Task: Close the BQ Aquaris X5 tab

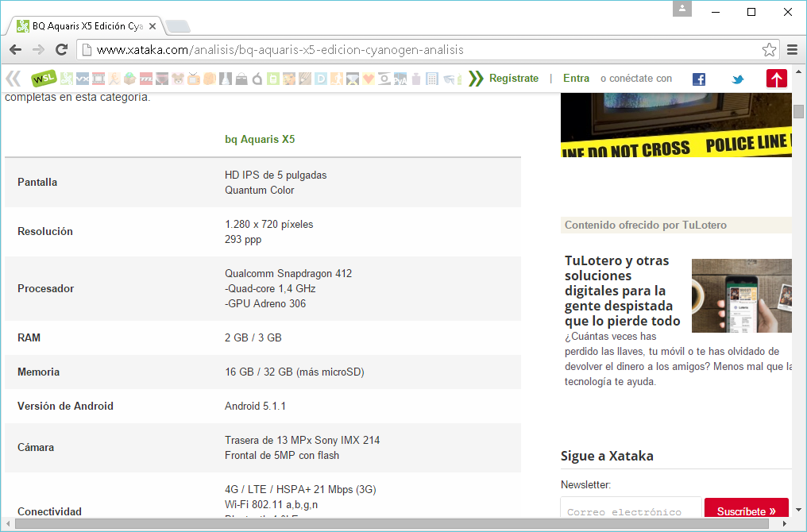Action: [x=153, y=26]
